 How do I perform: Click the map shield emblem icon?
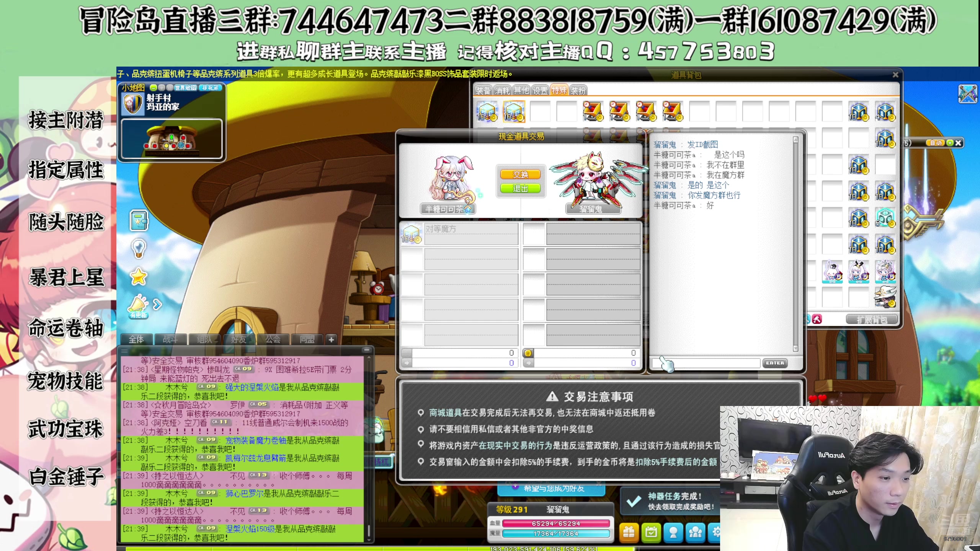132,103
